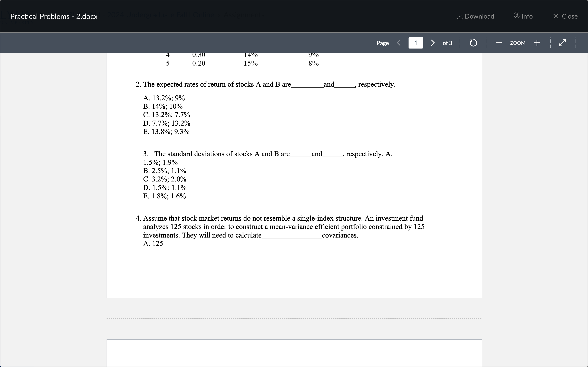Click the document title Practical Problems - 2.docx

tap(54, 16)
